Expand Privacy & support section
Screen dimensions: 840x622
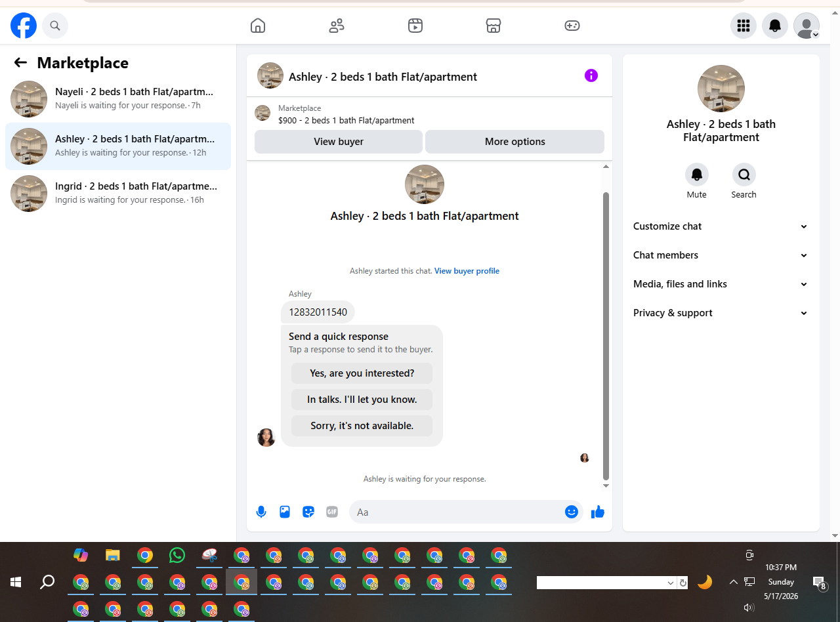click(721, 313)
